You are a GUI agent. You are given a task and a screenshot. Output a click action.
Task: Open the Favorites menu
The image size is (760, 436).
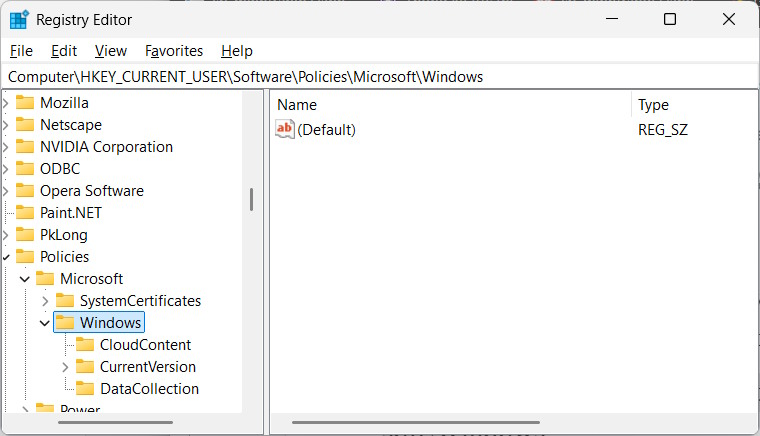click(x=174, y=51)
